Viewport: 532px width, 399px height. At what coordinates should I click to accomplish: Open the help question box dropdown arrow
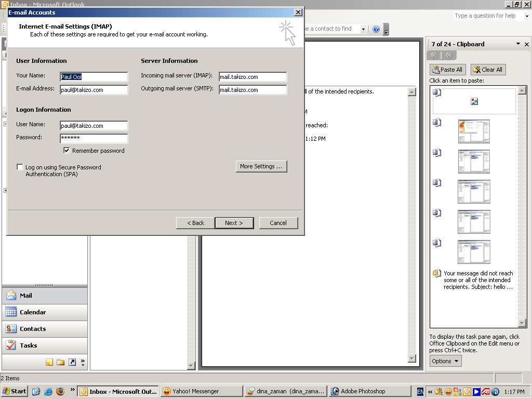pyautogui.click(x=527, y=16)
